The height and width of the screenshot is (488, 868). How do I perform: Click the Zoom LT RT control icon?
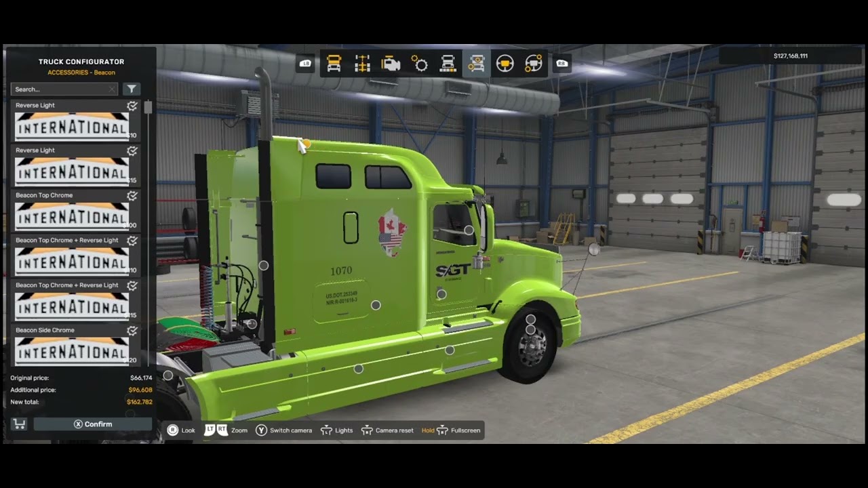pyautogui.click(x=216, y=430)
